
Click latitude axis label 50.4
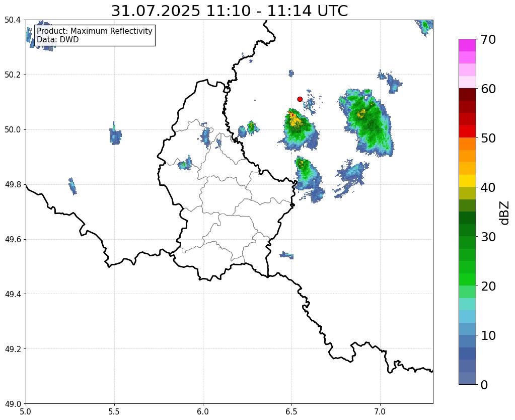[13, 20]
